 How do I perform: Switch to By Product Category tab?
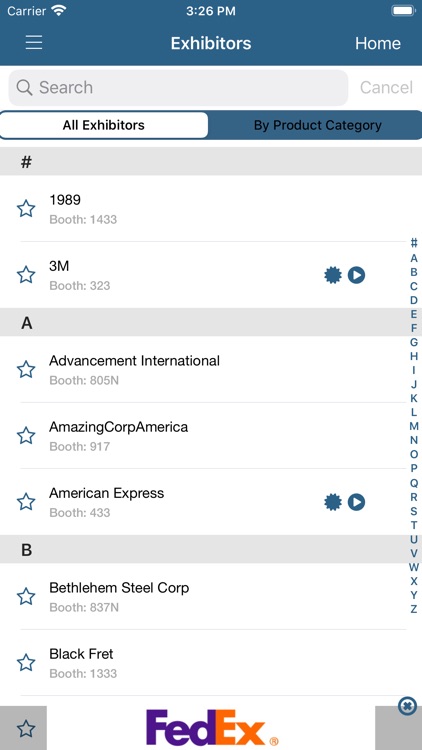tap(317, 125)
